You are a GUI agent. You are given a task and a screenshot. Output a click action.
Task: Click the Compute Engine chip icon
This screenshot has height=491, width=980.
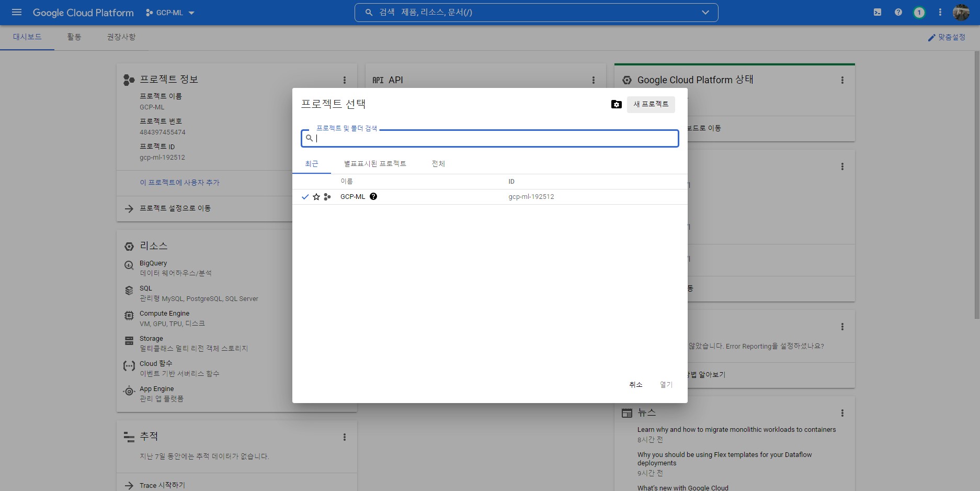click(129, 316)
